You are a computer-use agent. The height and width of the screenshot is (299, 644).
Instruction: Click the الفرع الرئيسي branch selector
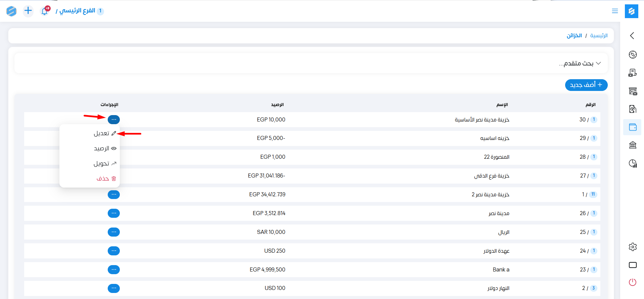(x=77, y=11)
